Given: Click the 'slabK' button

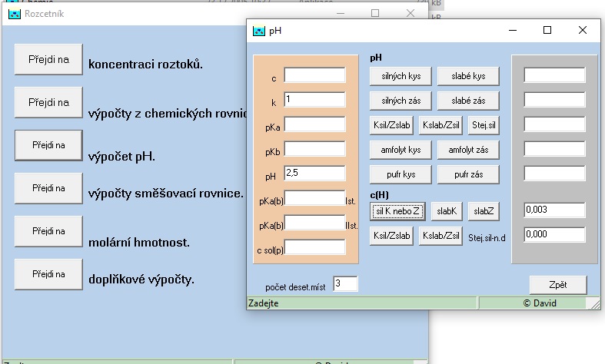Looking at the screenshot, I should click(x=447, y=211).
